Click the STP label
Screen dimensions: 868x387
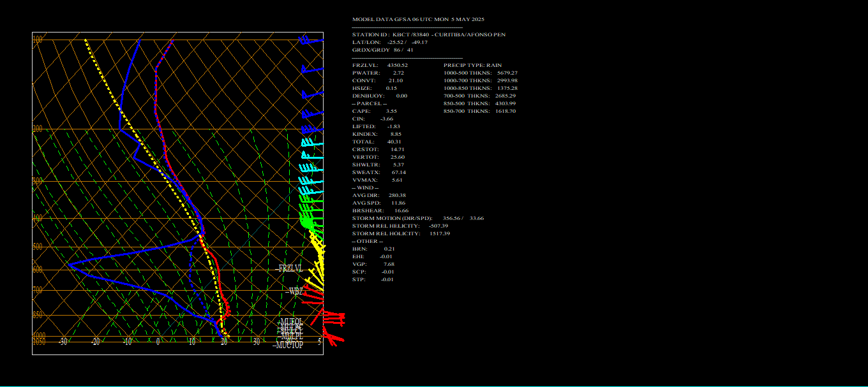point(357,279)
